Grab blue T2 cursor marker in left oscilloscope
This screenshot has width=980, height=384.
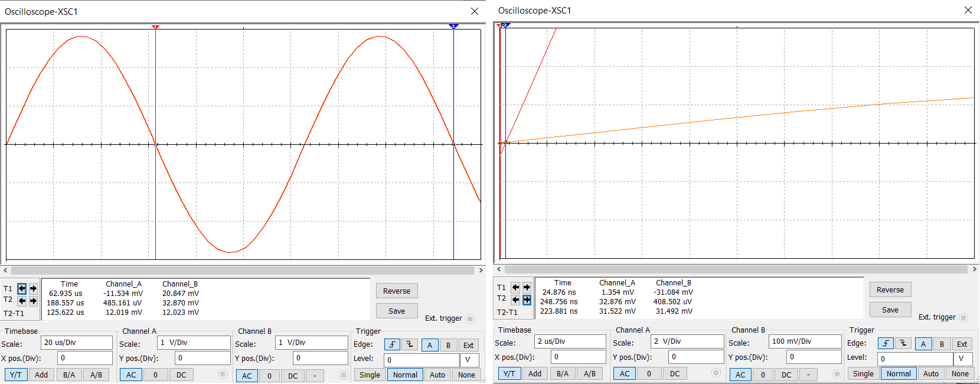pyautogui.click(x=453, y=27)
